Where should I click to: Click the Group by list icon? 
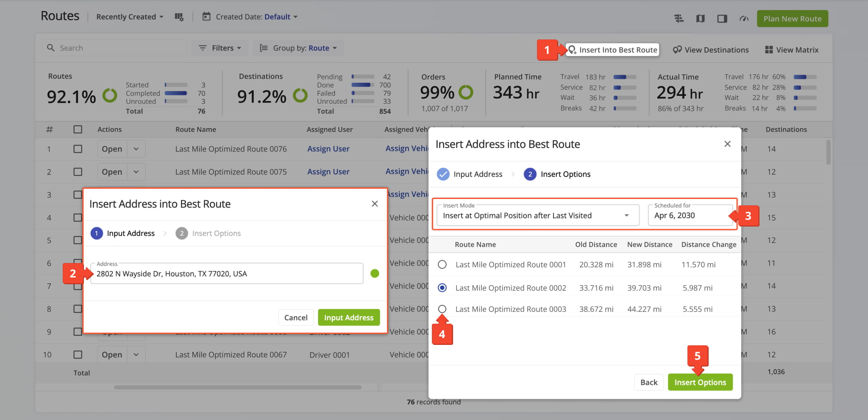[x=264, y=48]
